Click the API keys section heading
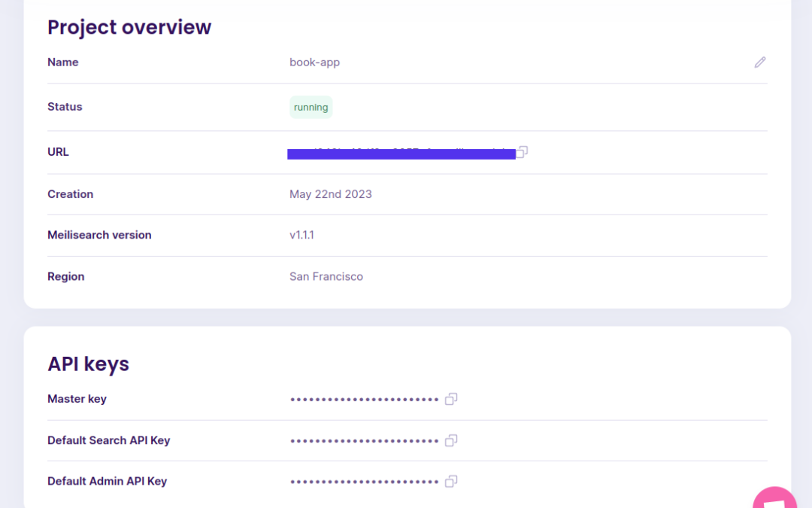Viewport: 812px width, 508px height. click(88, 364)
